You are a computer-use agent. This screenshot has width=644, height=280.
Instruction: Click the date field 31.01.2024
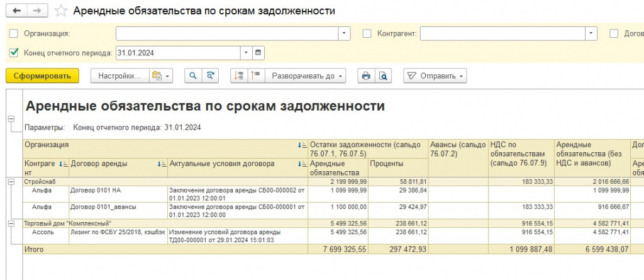pyautogui.click(x=178, y=53)
